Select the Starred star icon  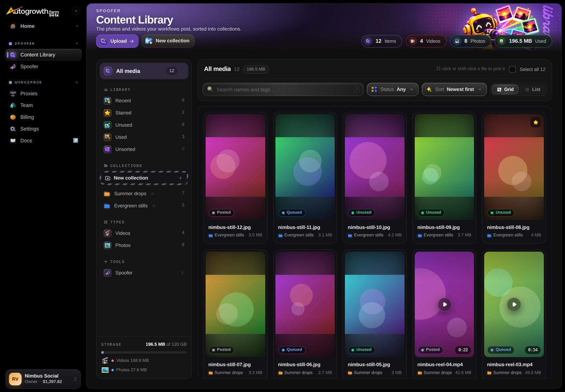[107, 113]
